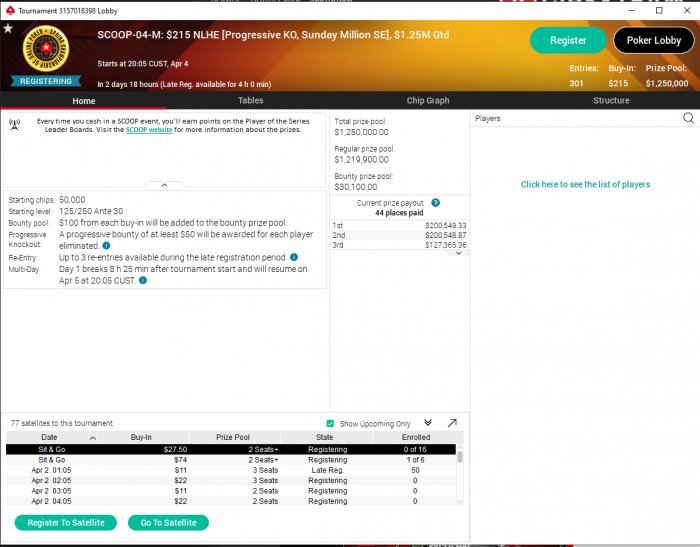Click the starting level '125/250 Ante 30' text

tap(91, 211)
